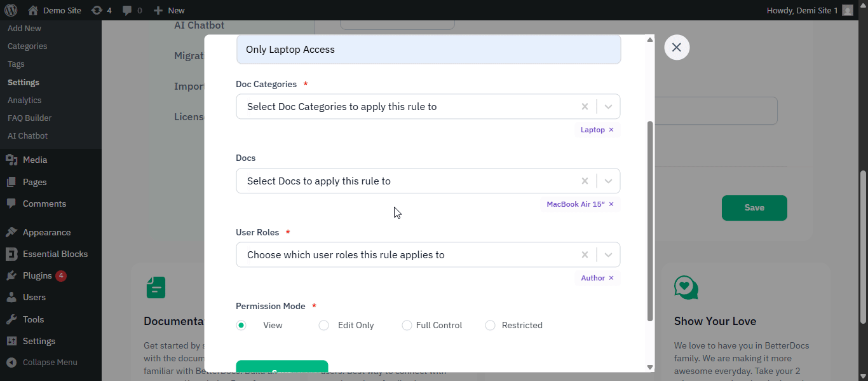The image size is (868, 381).
Task: Open the New menu in the admin bar
Action: (x=168, y=10)
